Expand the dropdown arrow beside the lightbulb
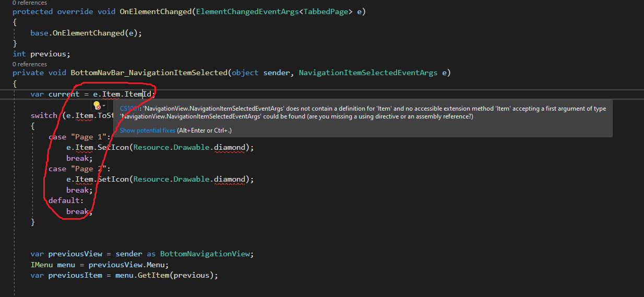 pos(103,105)
